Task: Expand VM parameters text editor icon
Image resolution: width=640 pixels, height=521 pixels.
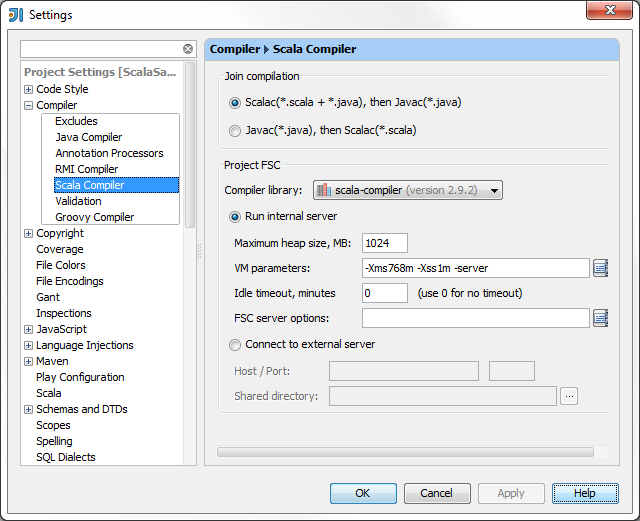Action: point(601,268)
